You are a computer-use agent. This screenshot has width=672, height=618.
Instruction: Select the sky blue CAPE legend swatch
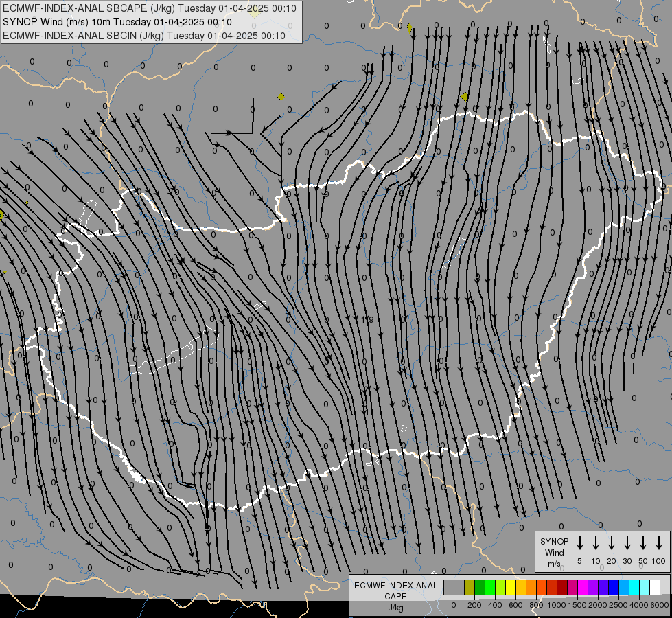point(625,587)
